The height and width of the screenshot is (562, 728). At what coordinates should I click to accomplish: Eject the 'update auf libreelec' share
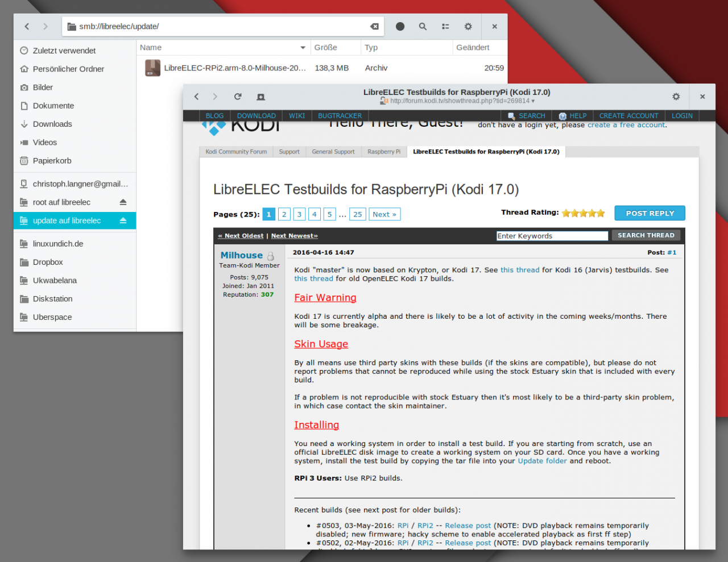123,220
